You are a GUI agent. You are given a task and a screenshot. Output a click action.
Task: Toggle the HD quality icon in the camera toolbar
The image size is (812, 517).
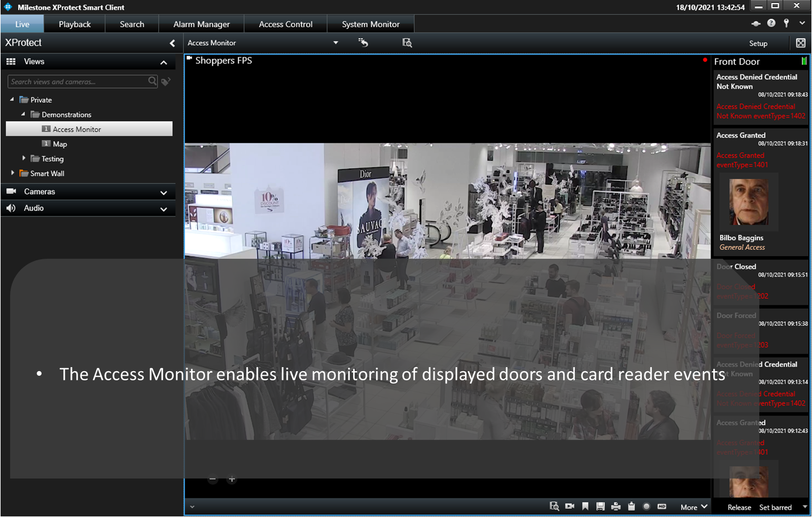[x=662, y=506]
